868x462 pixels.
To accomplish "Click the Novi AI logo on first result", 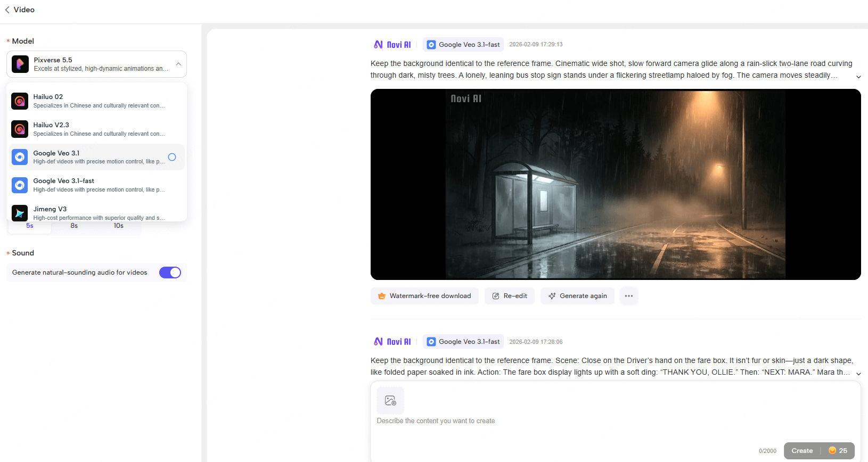I will click(392, 45).
